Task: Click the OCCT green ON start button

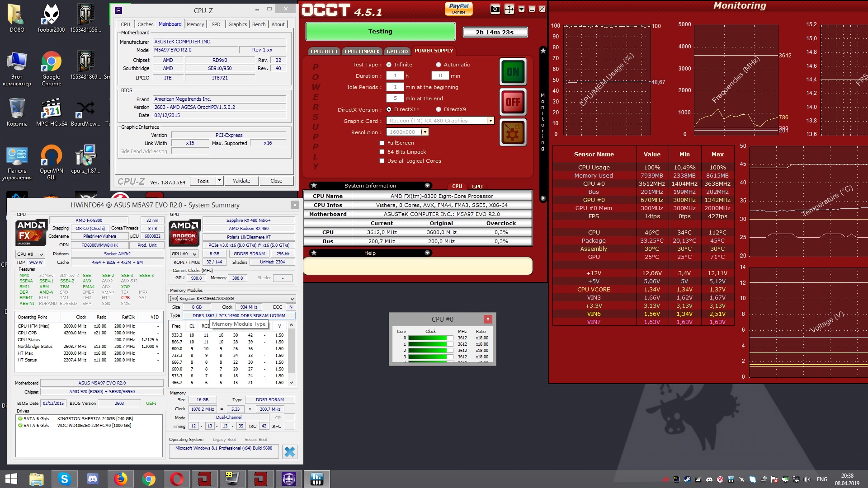Action: [513, 72]
